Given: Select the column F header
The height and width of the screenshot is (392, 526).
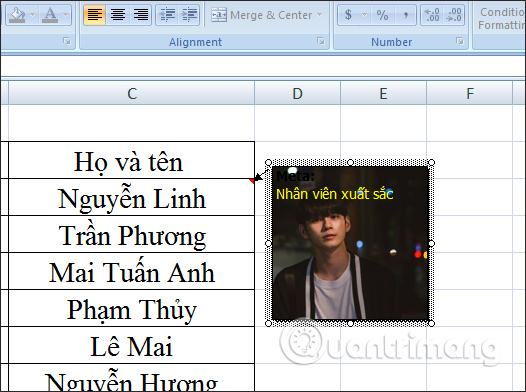Looking at the screenshot, I should click(x=470, y=93).
